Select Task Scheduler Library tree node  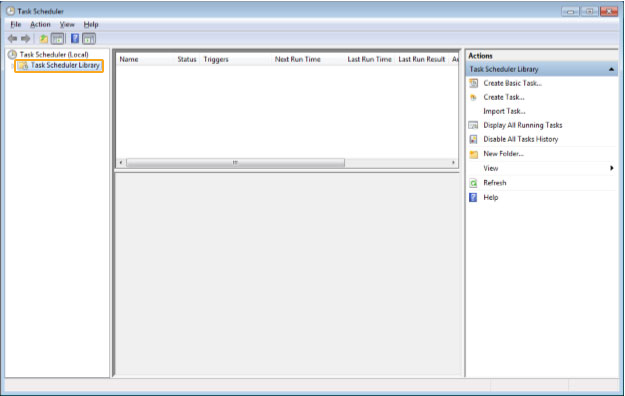(65, 65)
